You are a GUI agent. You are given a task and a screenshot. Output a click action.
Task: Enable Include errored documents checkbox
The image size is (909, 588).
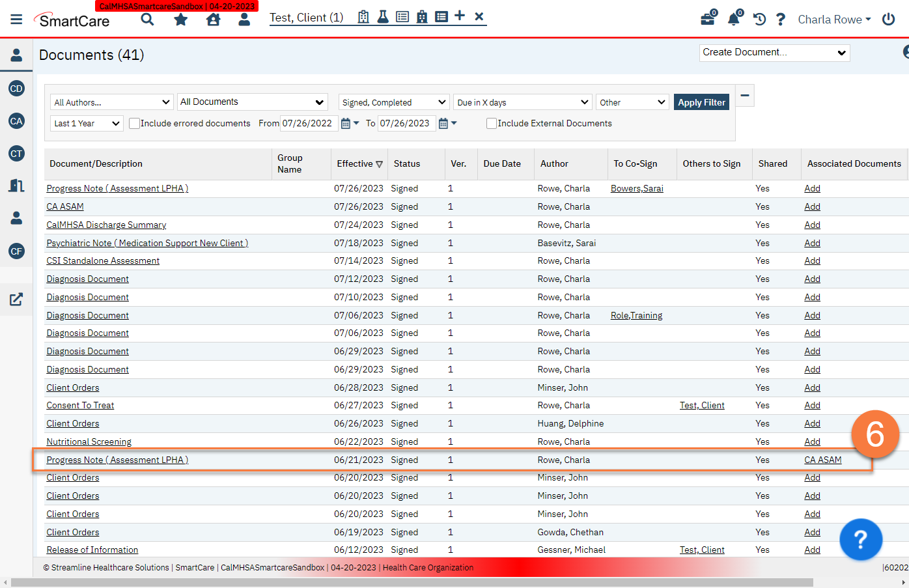(135, 123)
